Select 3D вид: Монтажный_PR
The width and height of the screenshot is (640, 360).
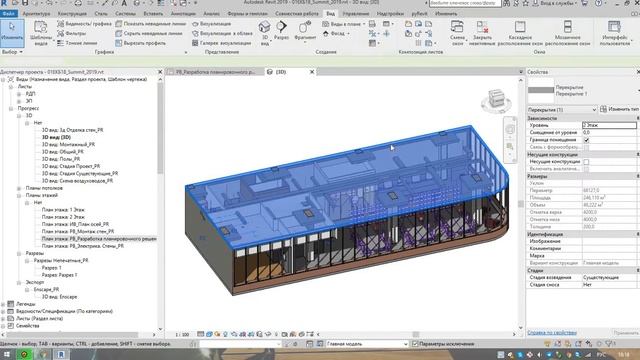(68, 144)
